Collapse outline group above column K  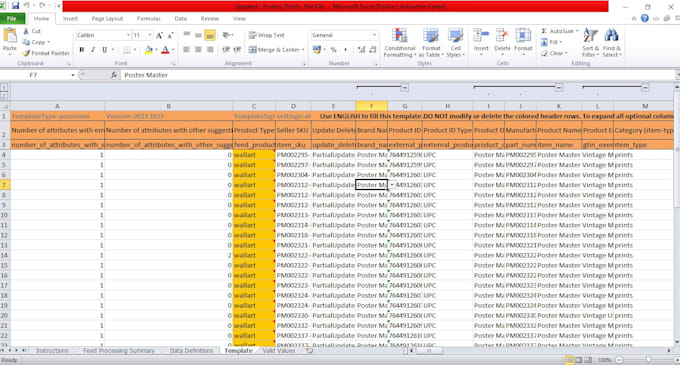559,88
